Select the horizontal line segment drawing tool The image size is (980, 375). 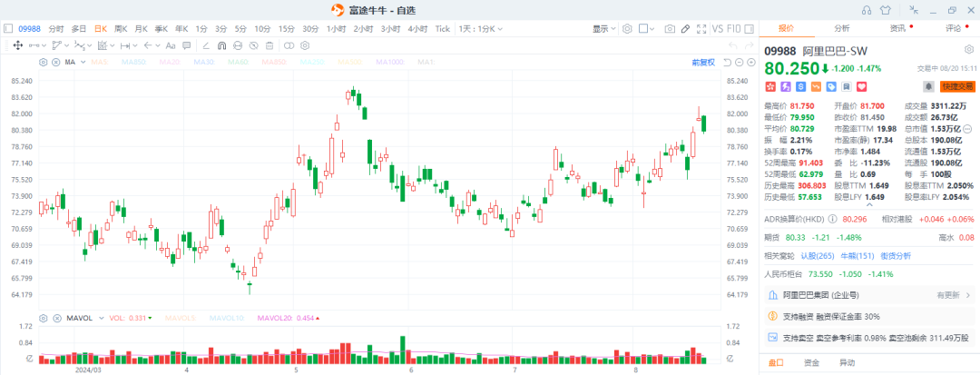coord(34,45)
